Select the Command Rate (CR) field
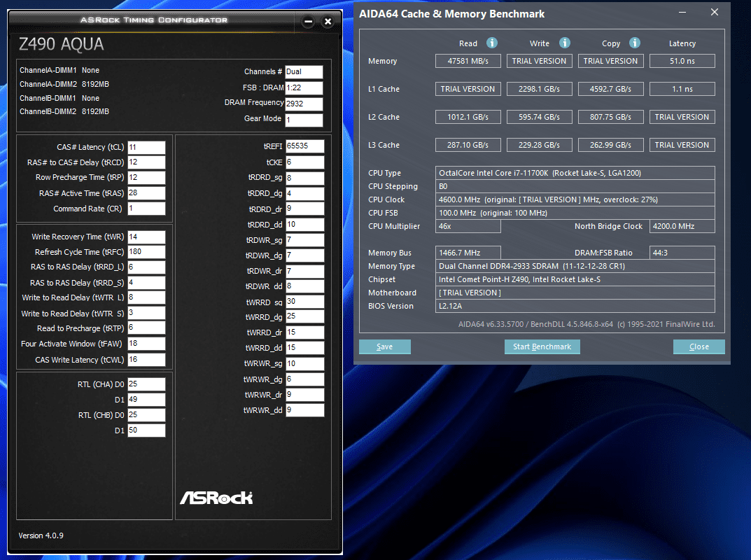 click(x=146, y=209)
